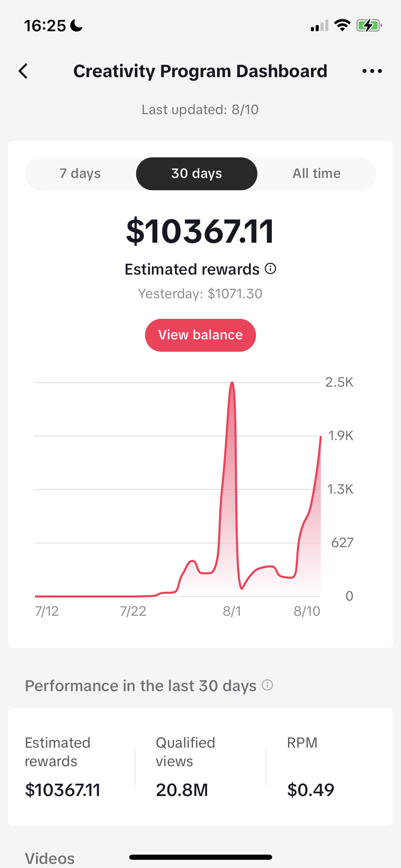The image size is (401, 868).
Task: Switch to the 7 days tab
Action: click(x=80, y=173)
